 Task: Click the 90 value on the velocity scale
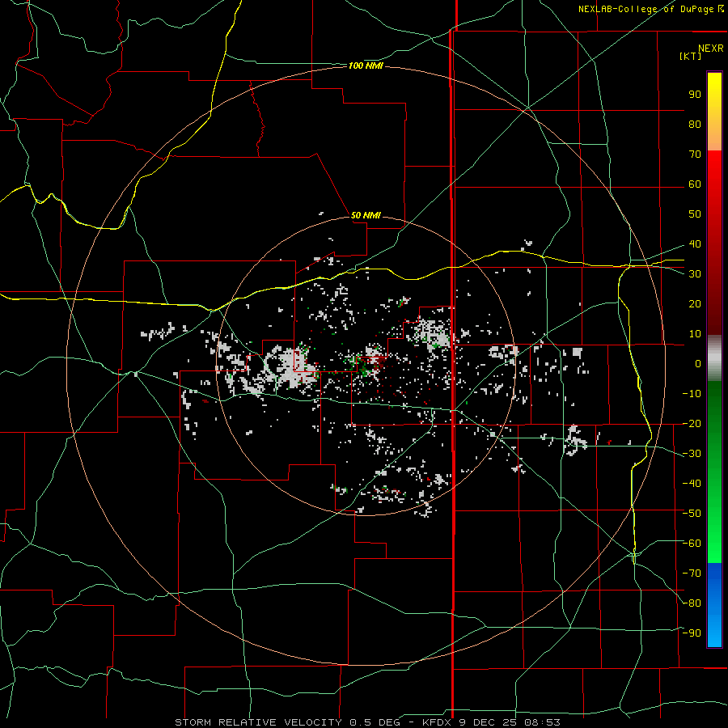pos(695,95)
